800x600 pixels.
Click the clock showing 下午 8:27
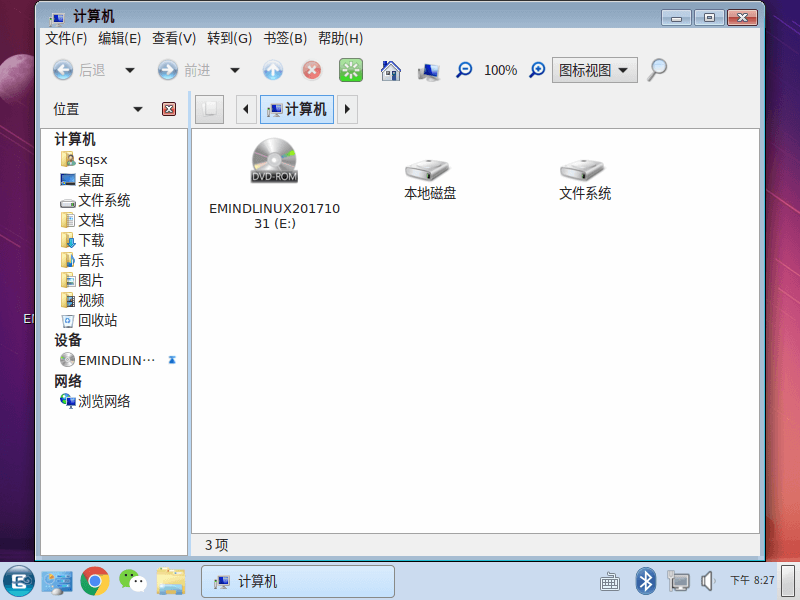(752, 580)
